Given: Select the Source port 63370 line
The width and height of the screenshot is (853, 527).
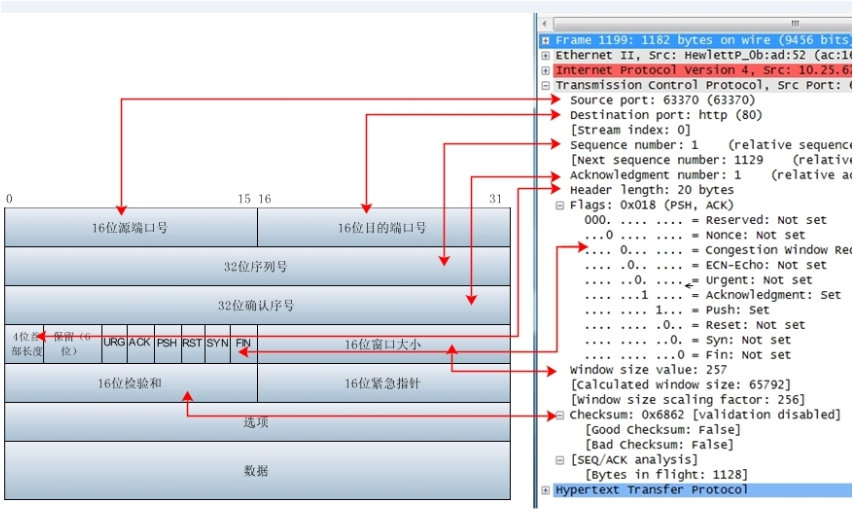Looking at the screenshot, I should (662, 100).
